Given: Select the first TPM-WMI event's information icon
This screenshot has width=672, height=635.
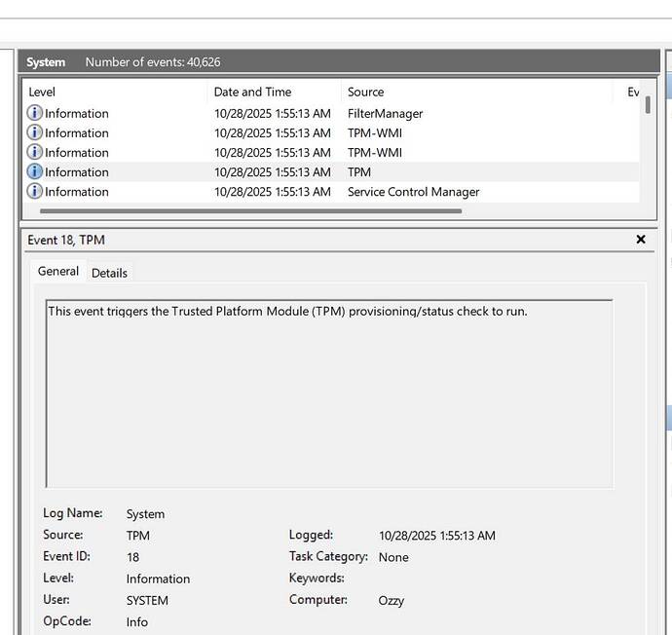Looking at the screenshot, I should 35,132.
